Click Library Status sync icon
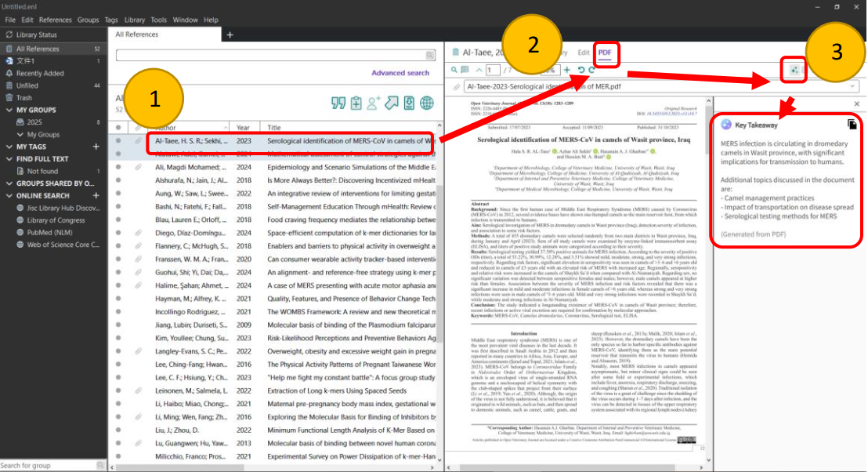Image resolution: width=868 pixels, height=472 pixels. pos(9,34)
